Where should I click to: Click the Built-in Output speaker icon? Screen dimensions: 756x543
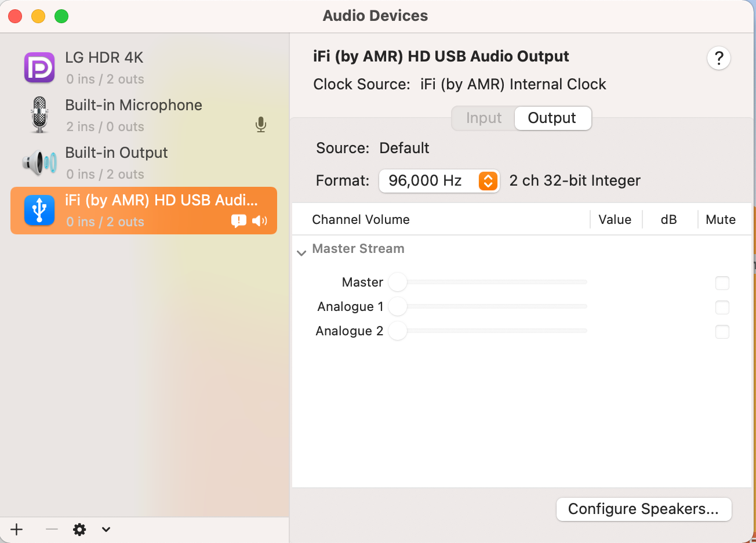(39, 162)
